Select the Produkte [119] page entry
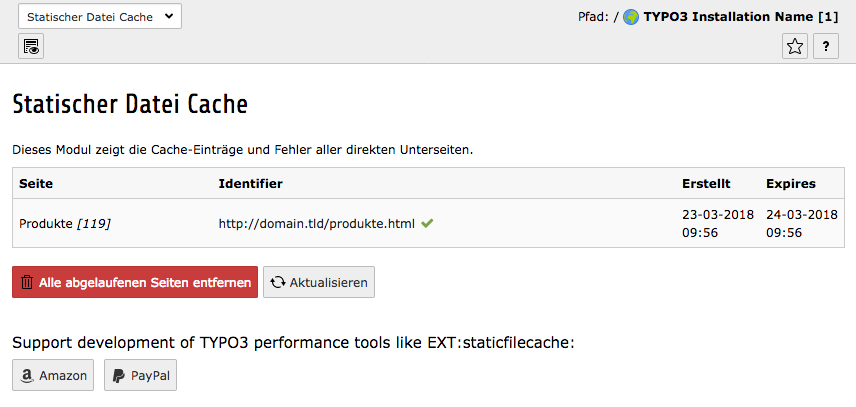This screenshot has width=856, height=407. tap(64, 223)
